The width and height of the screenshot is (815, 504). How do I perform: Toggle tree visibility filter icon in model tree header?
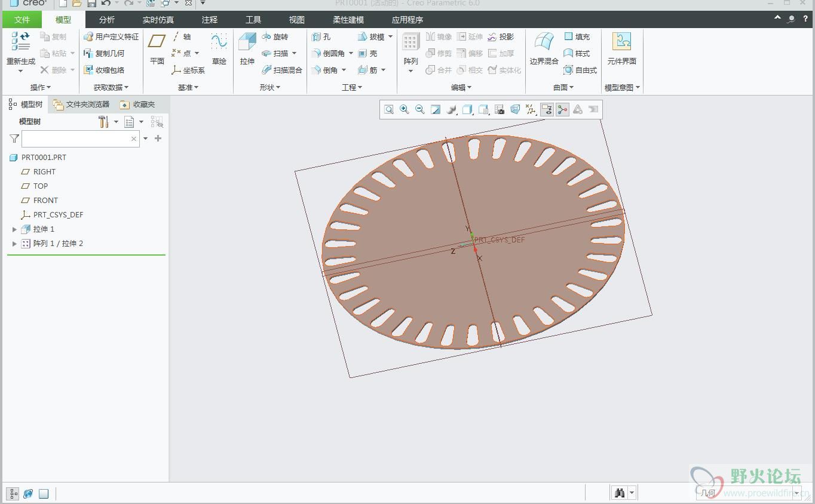point(157,122)
